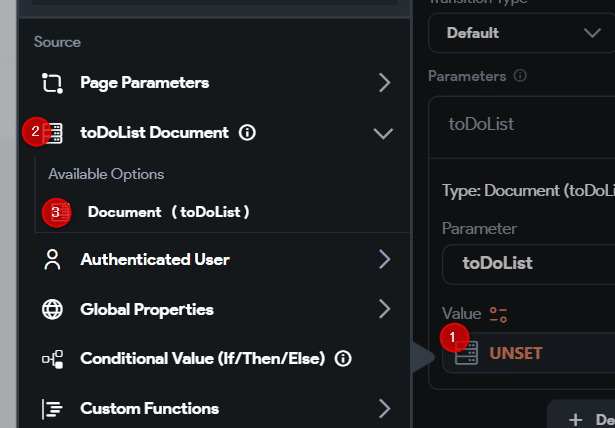Click the Custom Functions icon
Screen dimensions: 615x428
pos(52,408)
